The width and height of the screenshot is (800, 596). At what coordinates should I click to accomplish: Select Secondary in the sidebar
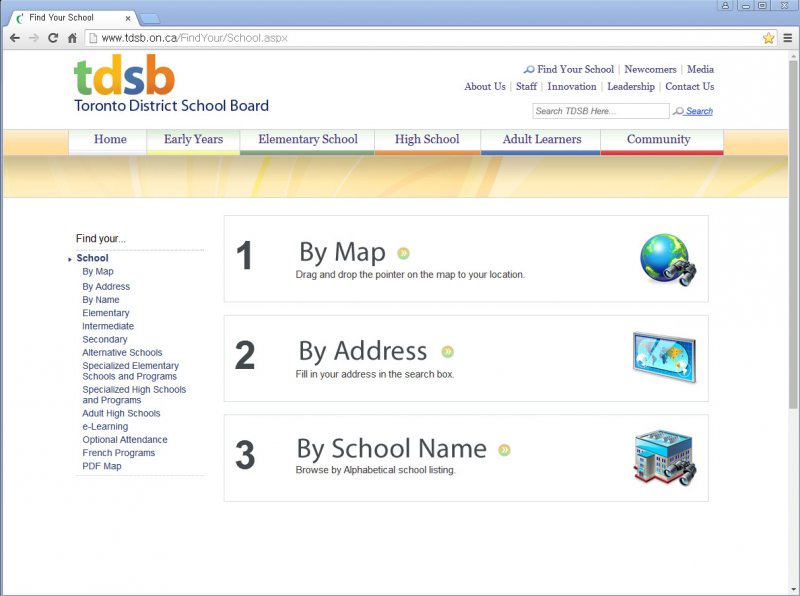[105, 340]
